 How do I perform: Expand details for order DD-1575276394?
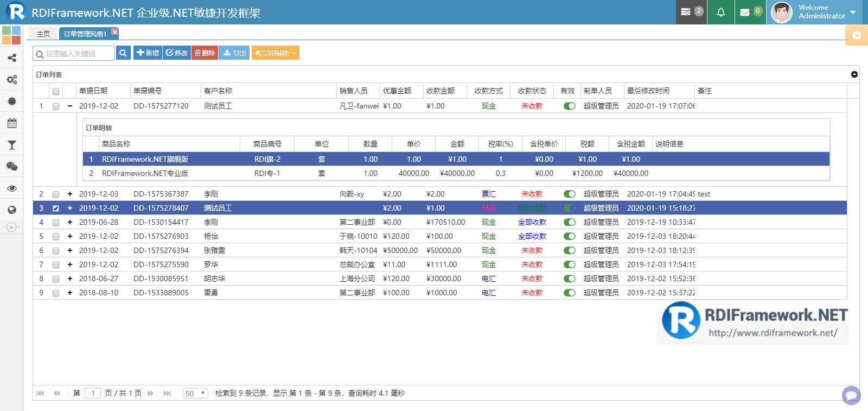[70, 250]
